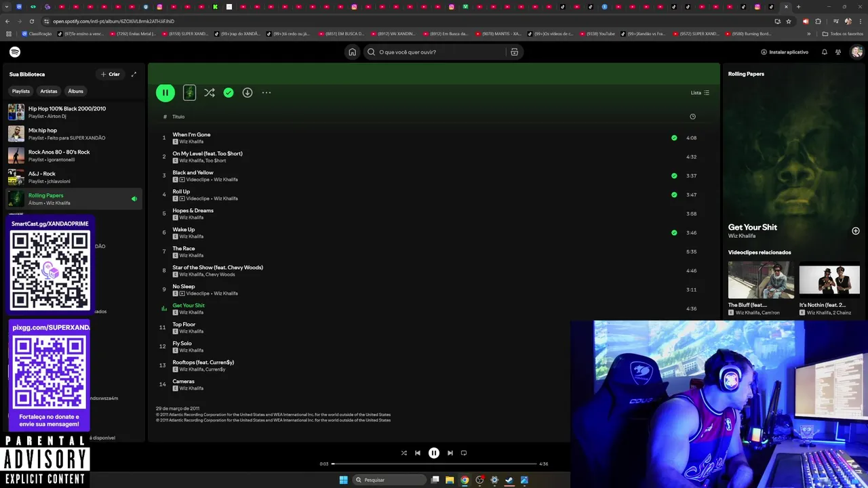Viewport: 868px width, 488px height.
Task: Skip to the previous track
Action: pos(418,453)
